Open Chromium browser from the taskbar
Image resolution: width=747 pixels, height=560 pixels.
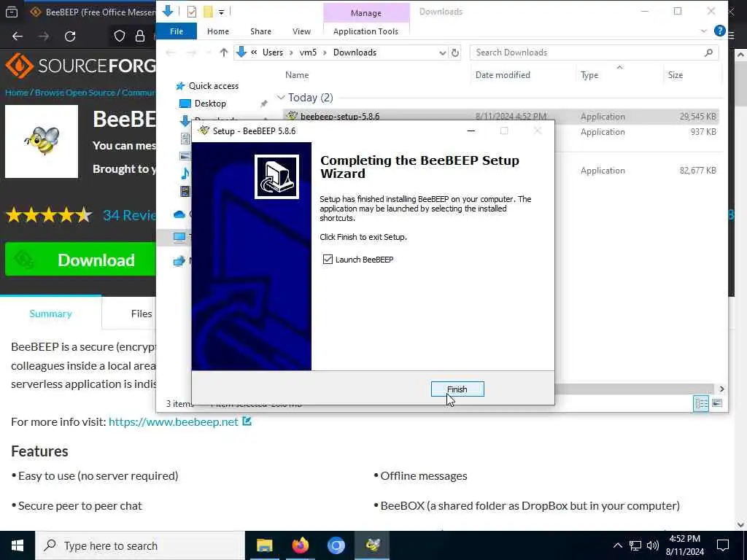(x=336, y=545)
